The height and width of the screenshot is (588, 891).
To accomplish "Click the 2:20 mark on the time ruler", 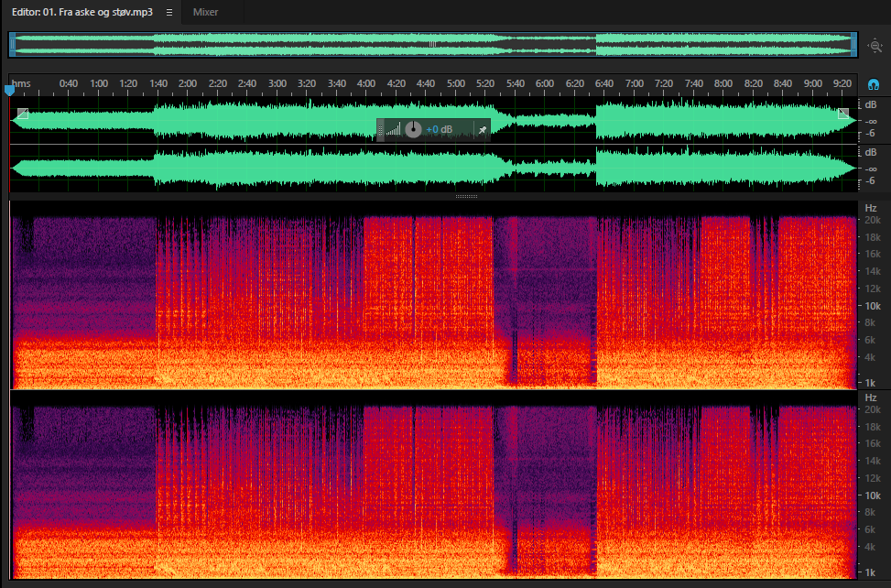I will click(218, 83).
